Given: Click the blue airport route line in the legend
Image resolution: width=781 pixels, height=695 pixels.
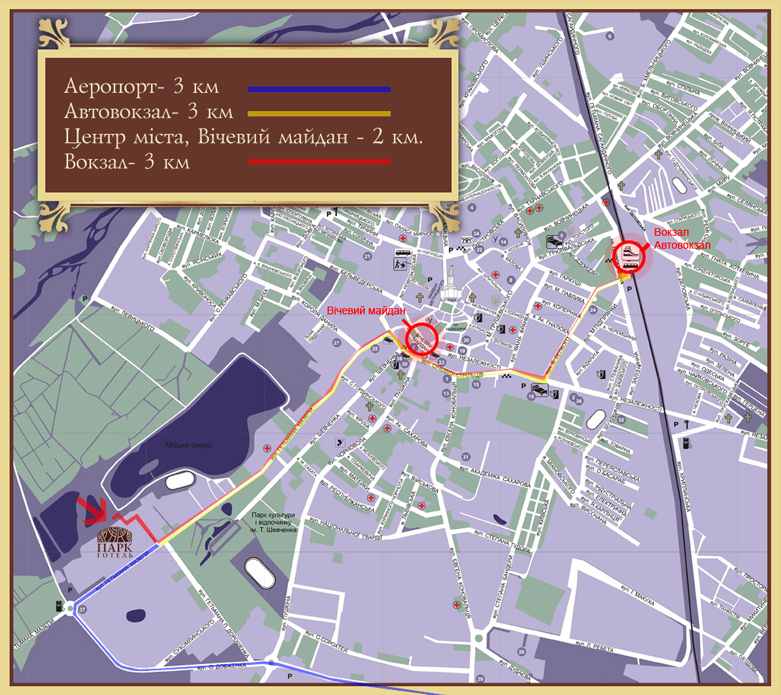Looking at the screenshot, I should [x=319, y=89].
